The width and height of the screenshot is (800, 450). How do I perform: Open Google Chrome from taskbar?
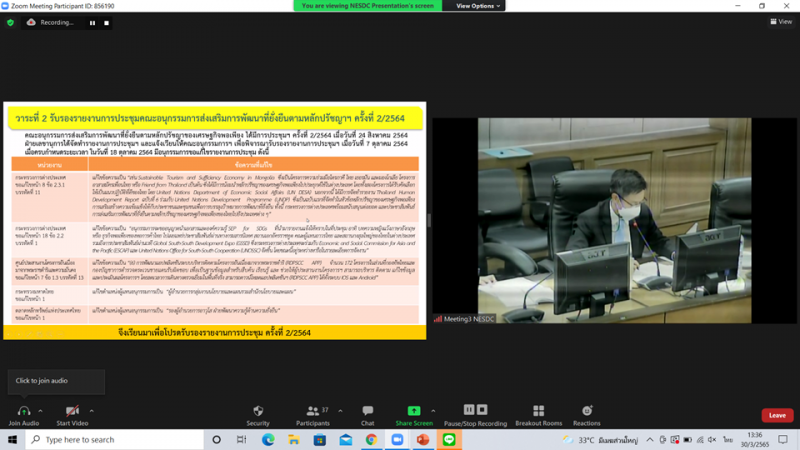pos(371,439)
